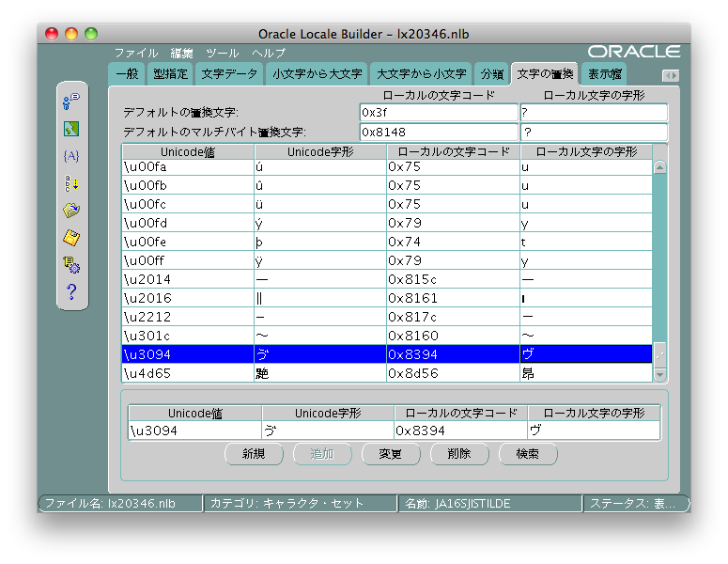Click the multibyte replacement code field 0x8148
Image resolution: width=728 pixels, height=564 pixels.
pyautogui.click(x=439, y=133)
